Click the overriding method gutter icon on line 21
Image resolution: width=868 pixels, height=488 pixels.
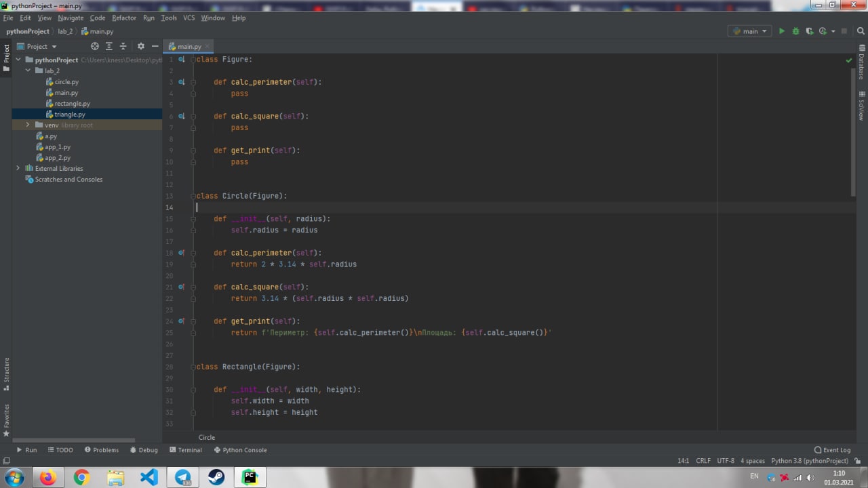[181, 287]
